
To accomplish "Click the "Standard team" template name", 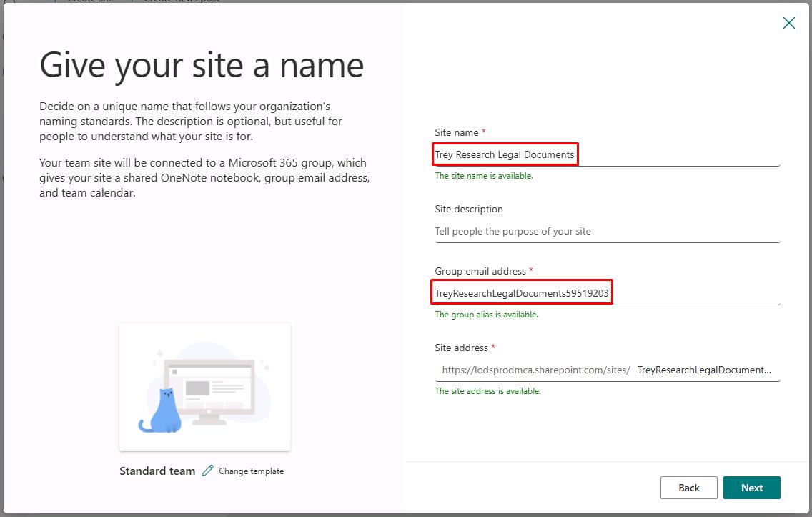I will [157, 471].
